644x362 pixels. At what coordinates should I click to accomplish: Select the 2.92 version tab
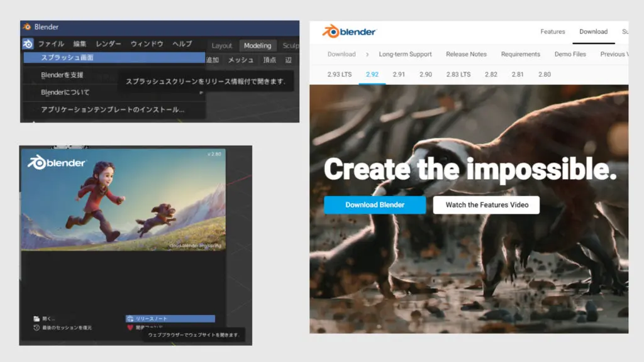[372, 74]
